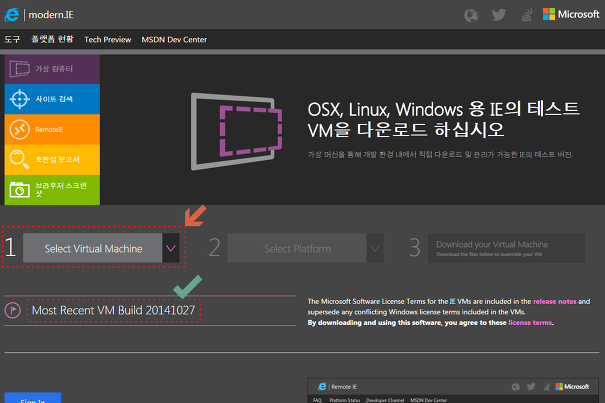Click the large virtual machine hero graphic
Viewport: 605px width, 403px height.
(236, 131)
